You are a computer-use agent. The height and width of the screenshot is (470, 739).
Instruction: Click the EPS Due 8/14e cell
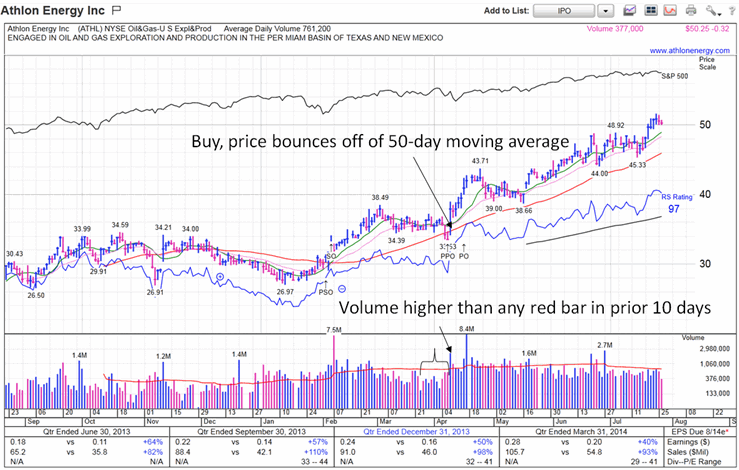point(699,431)
